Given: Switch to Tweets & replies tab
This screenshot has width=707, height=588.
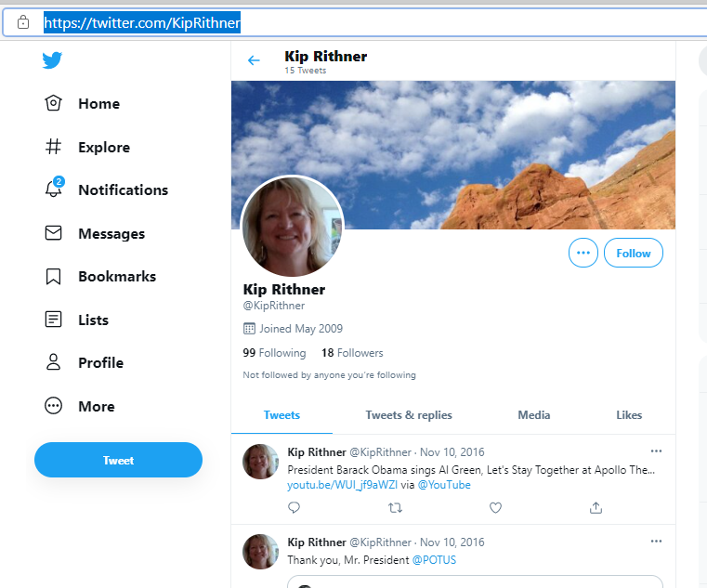Looking at the screenshot, I should pyautogui.click(x=409, y=415).
